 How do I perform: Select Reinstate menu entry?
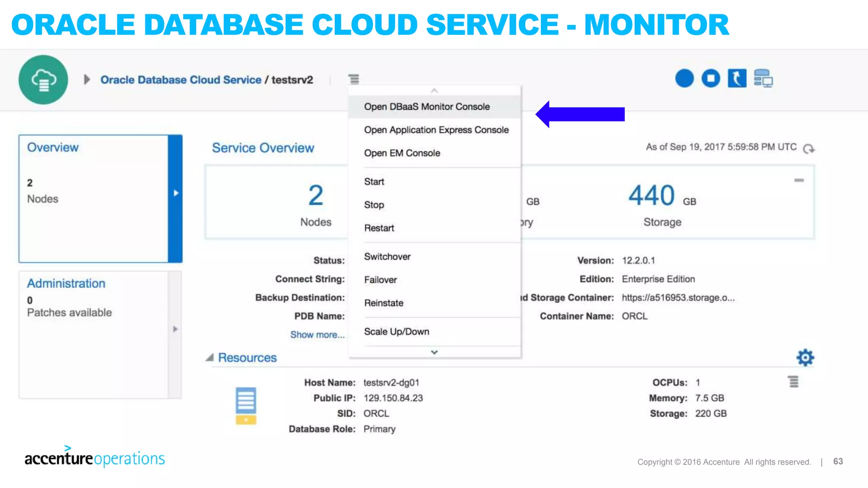click(x=434, y=303)
